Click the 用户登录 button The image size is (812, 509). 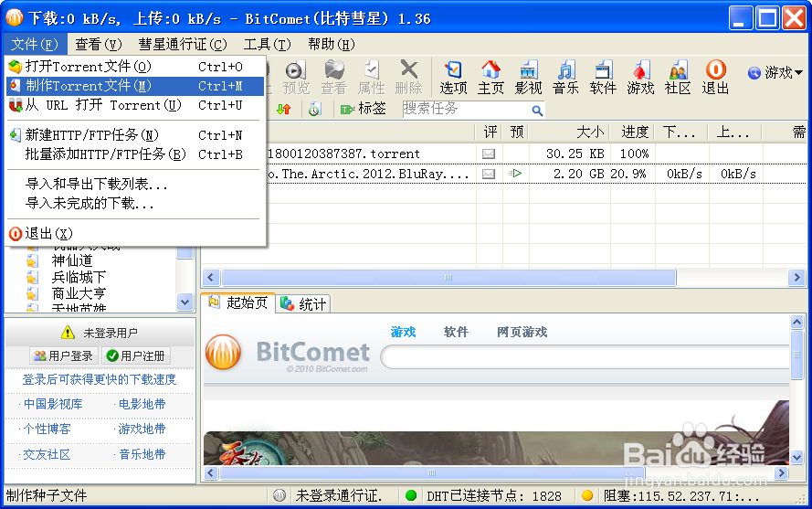64,356
